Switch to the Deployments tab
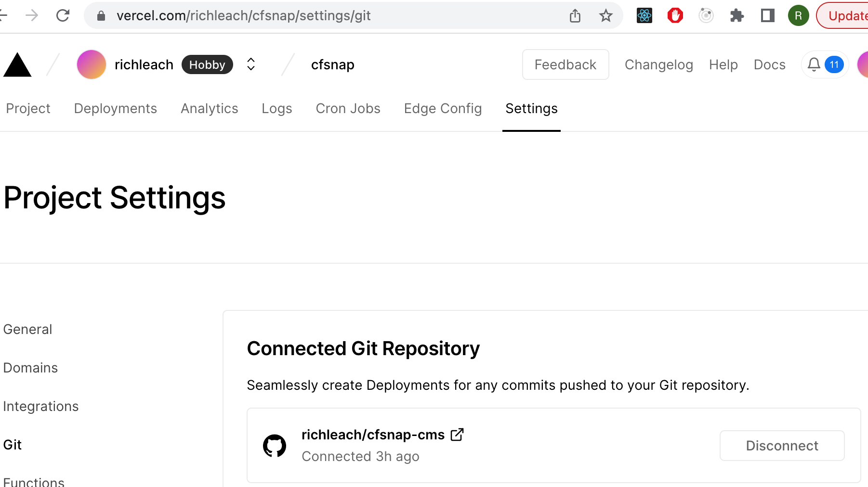This screenshot has height=487, width=868. 116,109
